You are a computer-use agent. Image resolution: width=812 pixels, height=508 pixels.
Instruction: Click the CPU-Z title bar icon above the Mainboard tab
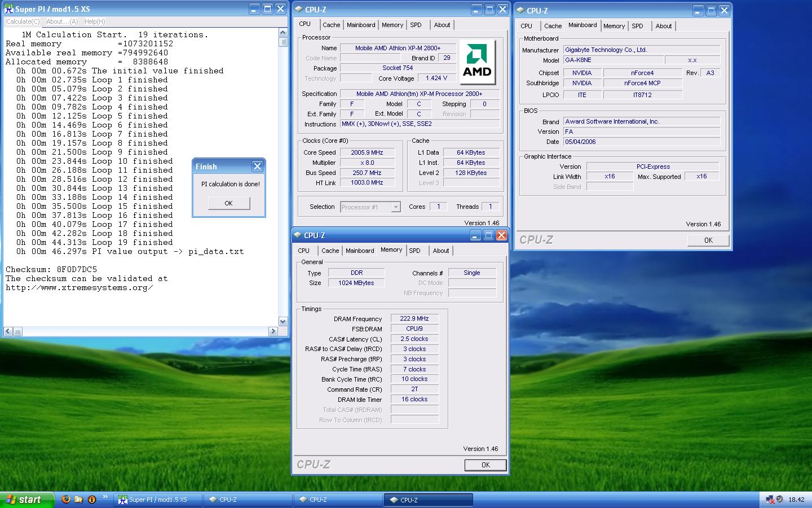pos(520,10)
